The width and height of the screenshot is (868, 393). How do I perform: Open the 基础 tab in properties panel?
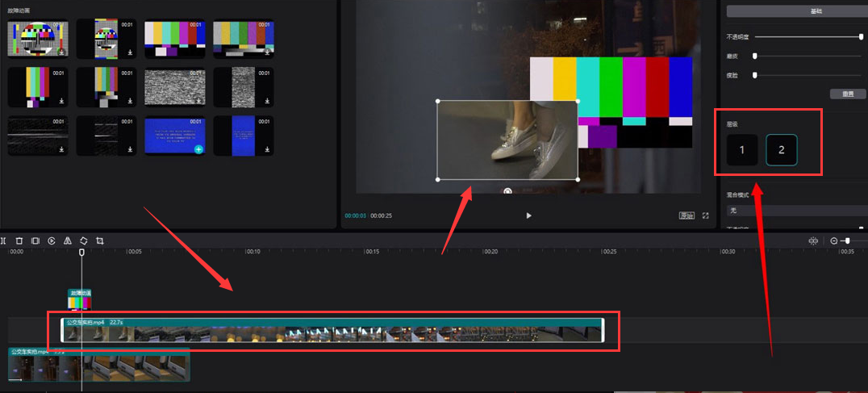pos(795,11)
